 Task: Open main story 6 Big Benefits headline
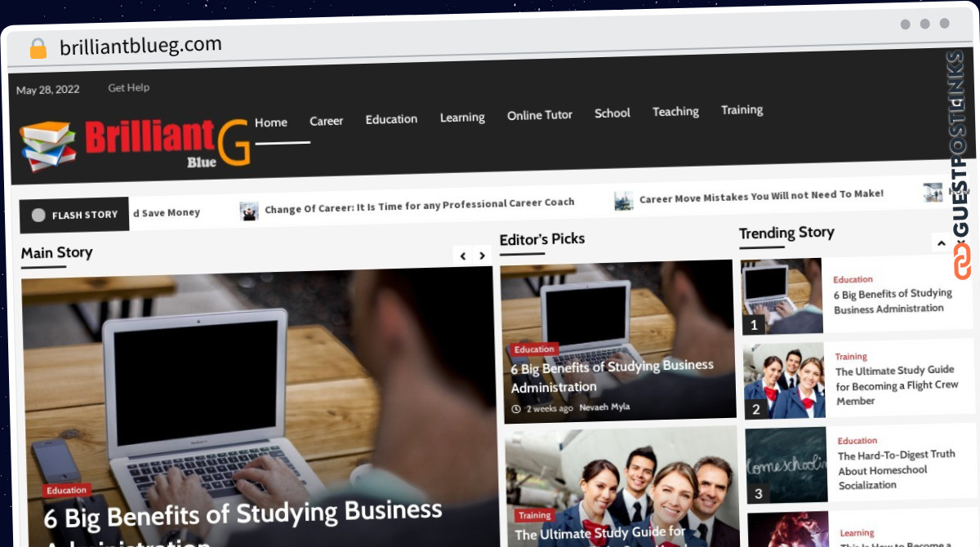click(x=243, y=523)
